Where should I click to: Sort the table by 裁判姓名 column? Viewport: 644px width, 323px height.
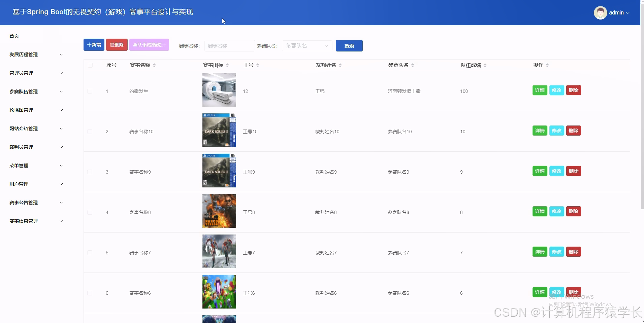340,65
